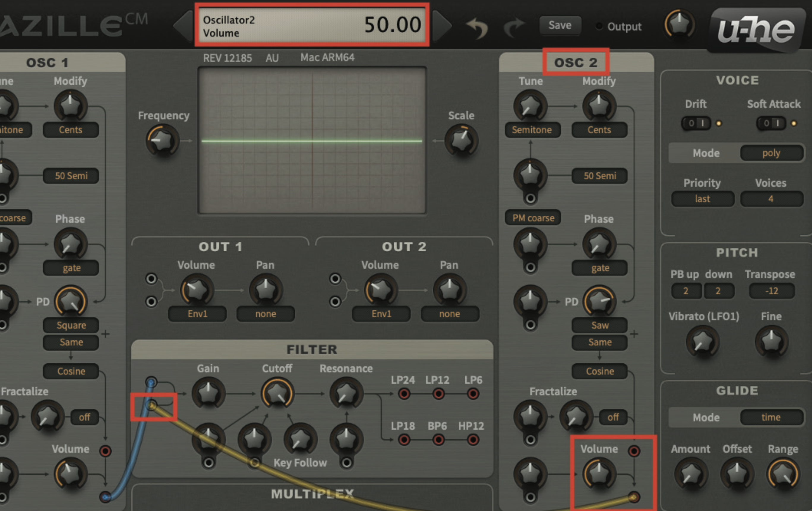Image resolution: width=812 pixels, height=511 pixels.
Task: Click the LP12 filter output jack
Action: pos(438,393)
